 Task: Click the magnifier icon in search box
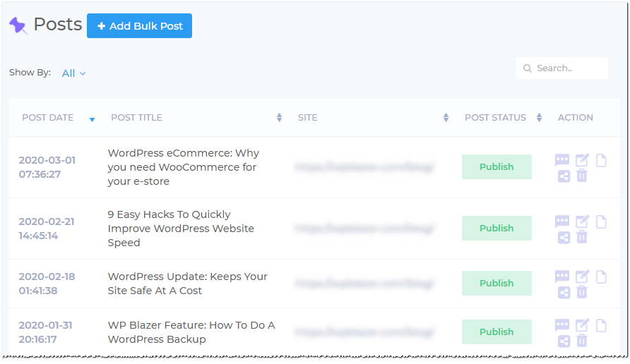pyautogui.click(x=528, y=68)
